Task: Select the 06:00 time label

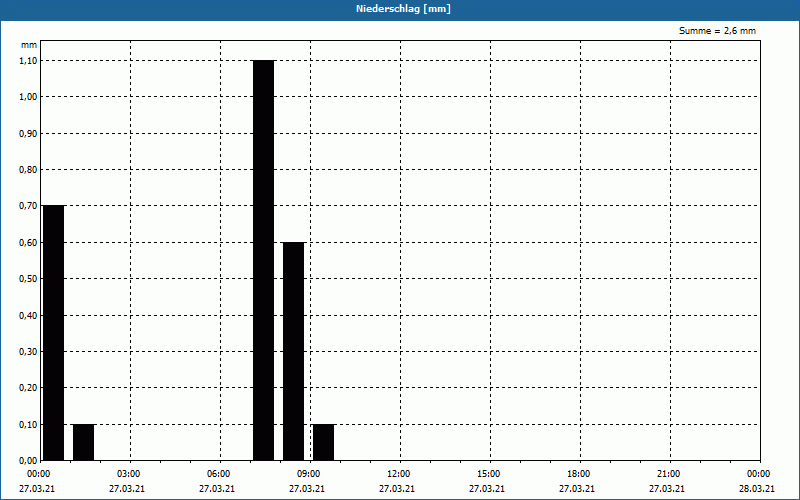Action: point(218,474)
